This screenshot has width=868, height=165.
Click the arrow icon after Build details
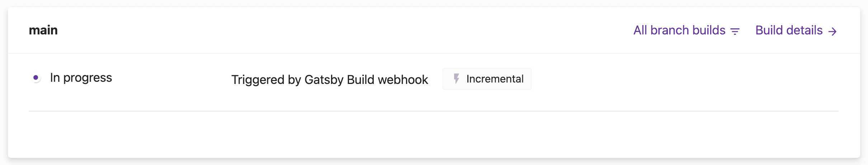(x=832, y=32)
